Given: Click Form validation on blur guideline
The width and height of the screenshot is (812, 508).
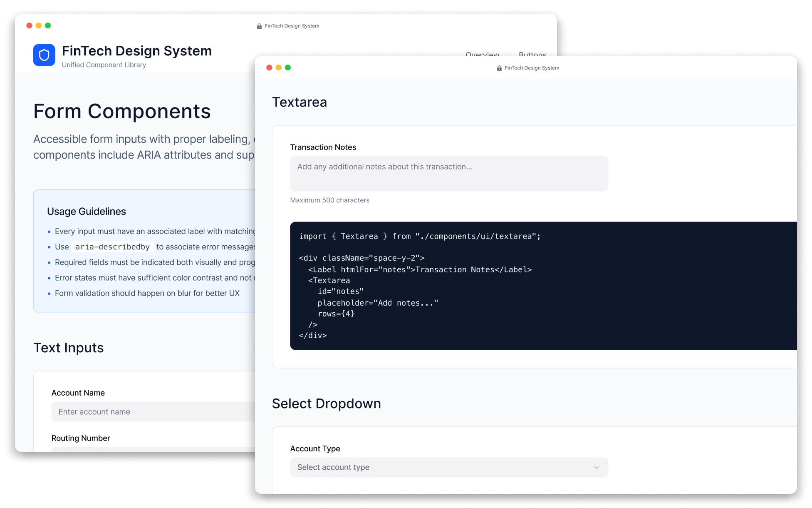Looking at the screenshot, I should (x=147, y=293).
